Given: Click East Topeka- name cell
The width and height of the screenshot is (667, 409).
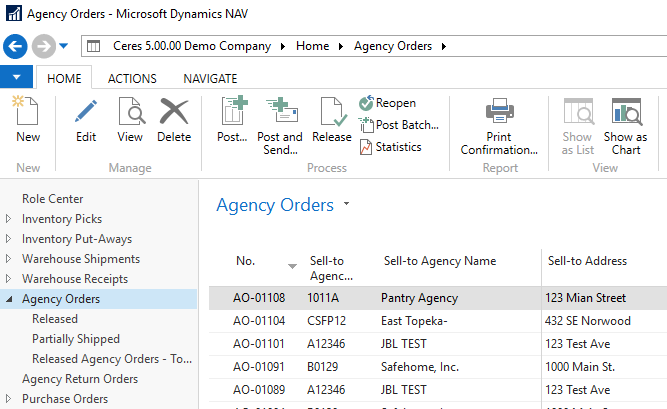Looking at the screenshot, I should coord(414,321).
